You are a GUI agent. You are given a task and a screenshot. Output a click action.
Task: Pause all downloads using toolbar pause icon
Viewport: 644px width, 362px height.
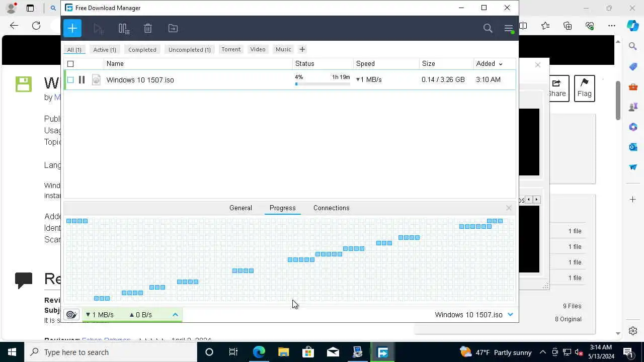coord(124,29)
